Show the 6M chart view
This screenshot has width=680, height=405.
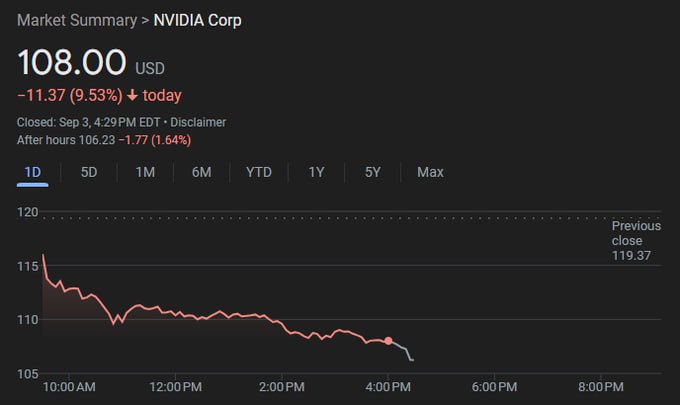coord(201,172)
